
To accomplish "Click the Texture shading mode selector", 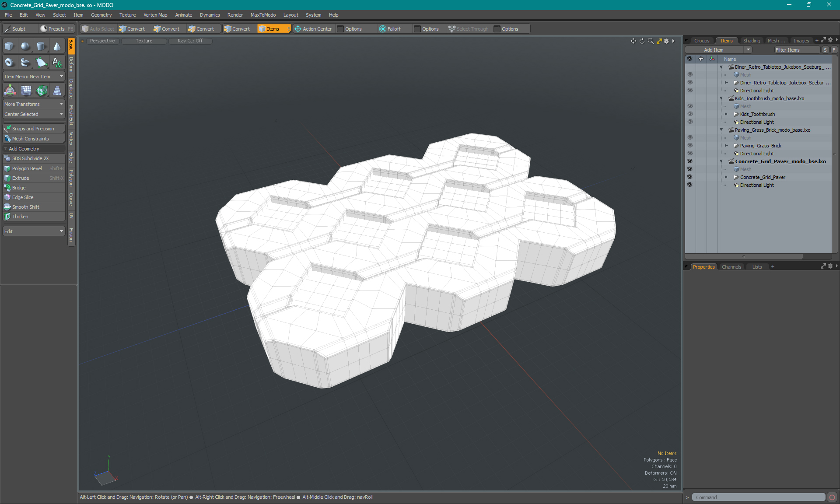I will point(144,41).
